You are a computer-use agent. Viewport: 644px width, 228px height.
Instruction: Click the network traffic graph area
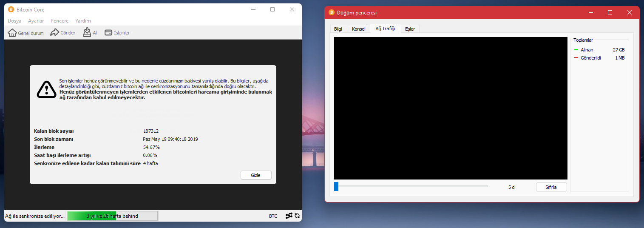(451, 108)
